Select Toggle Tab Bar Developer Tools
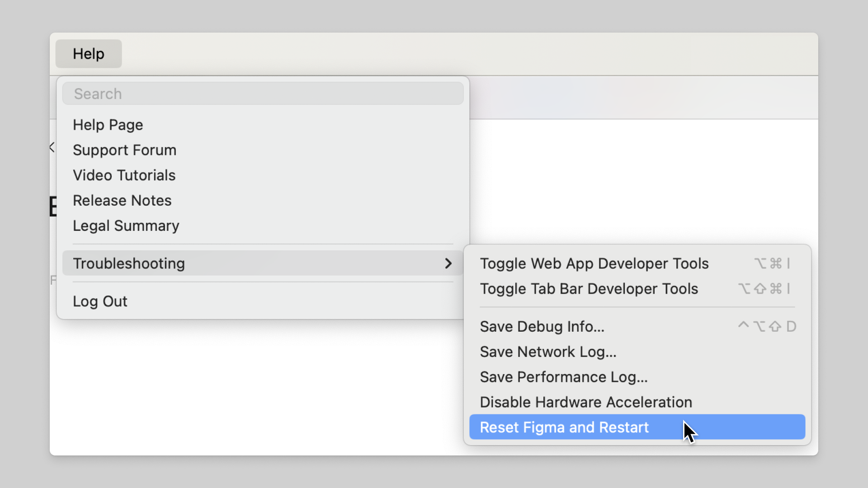 pos(637,289)
